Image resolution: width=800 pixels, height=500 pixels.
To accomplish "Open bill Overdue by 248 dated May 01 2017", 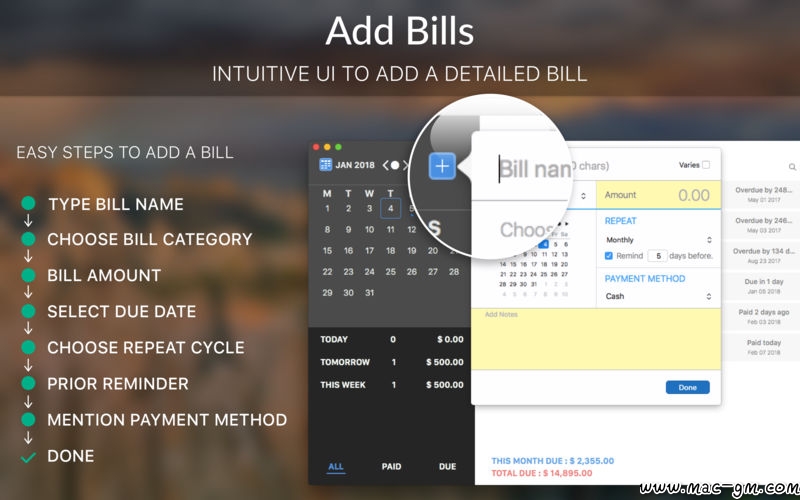I will pos(763,194).
